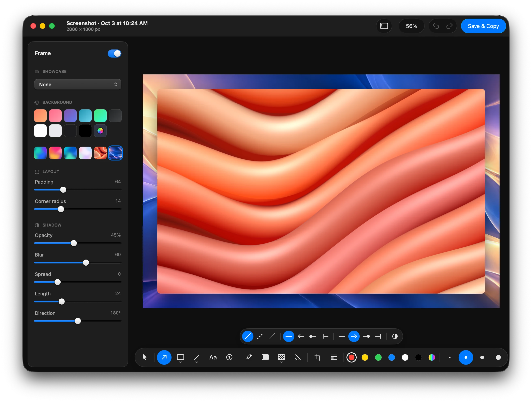Open the custom color wheel picker

point(100,130)
